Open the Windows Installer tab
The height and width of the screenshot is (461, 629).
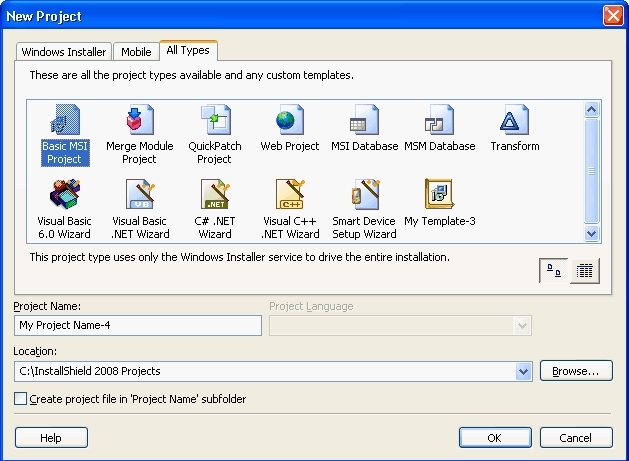pos(62,52)
